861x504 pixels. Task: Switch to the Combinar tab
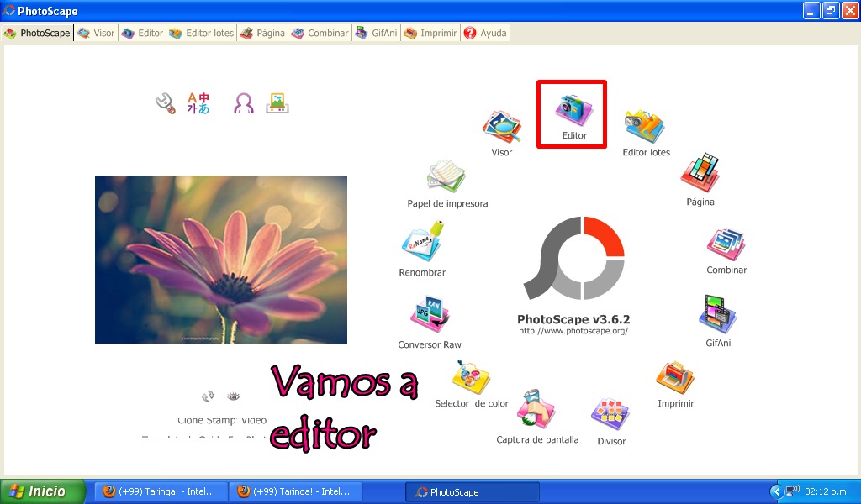coord(320,33)
